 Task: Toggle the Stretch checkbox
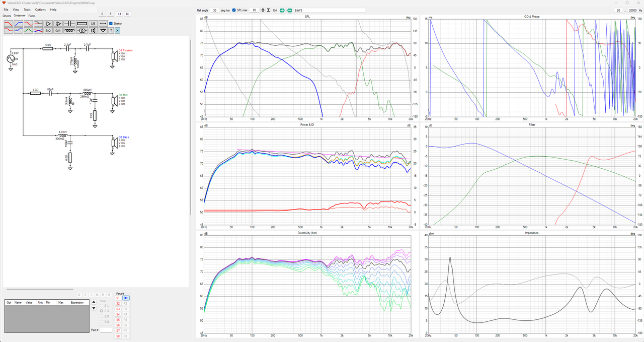(x=111, y=24)
